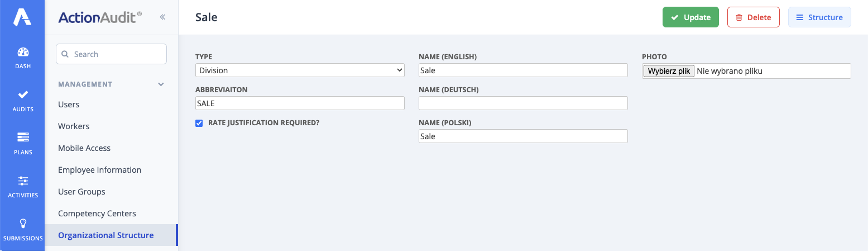Viewport: 868px width, 251px height.
Task: Select Competency Centers in sidebar
Action: click(97, 214)
